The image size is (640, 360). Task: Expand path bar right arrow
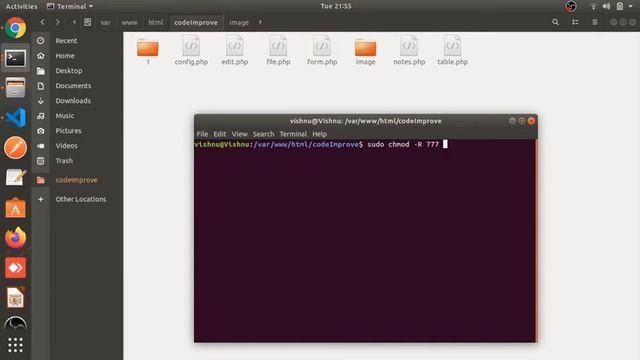click(x=260, y=22)
